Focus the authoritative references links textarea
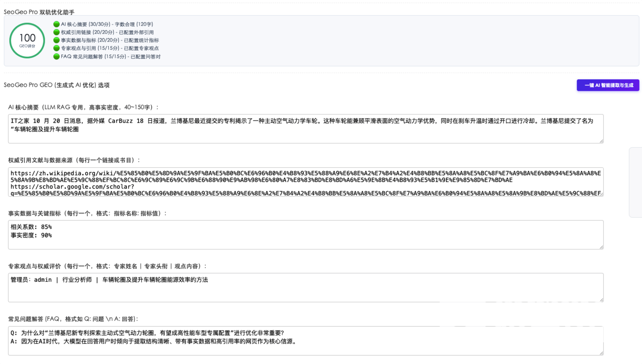The height and width of the screenshot is (364, 642). pyautogui.click(x=305, y=182)
